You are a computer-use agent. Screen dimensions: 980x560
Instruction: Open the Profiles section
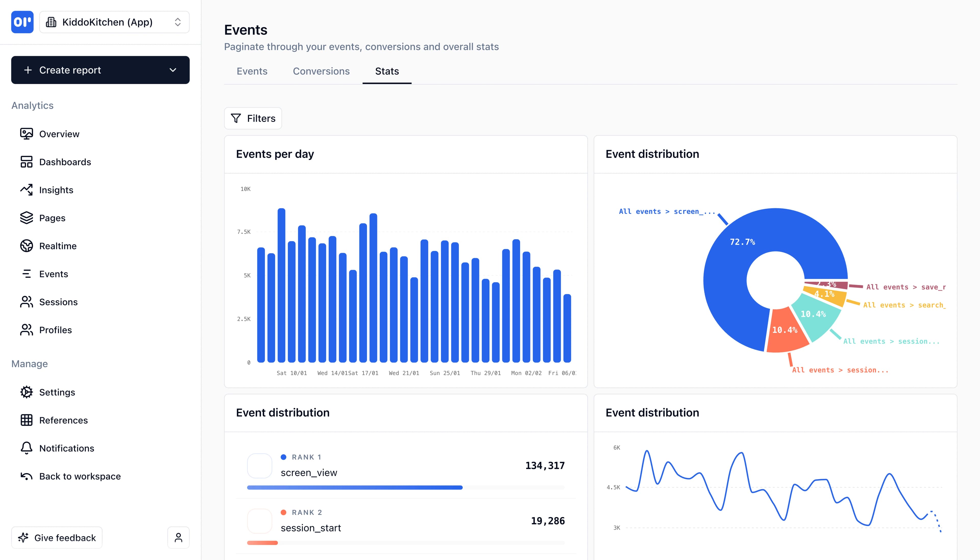click(55, 330)
